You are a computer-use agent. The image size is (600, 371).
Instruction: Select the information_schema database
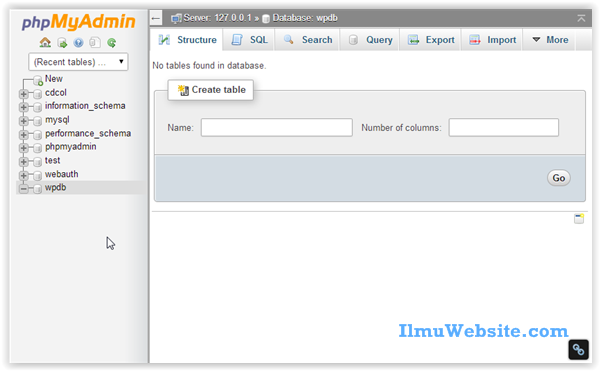point(85,106)
